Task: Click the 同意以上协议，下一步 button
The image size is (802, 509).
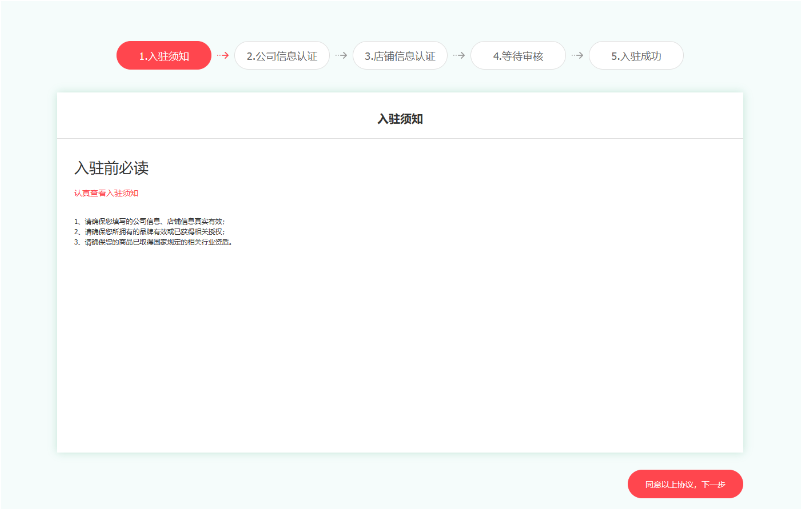Action: [685, 484]
